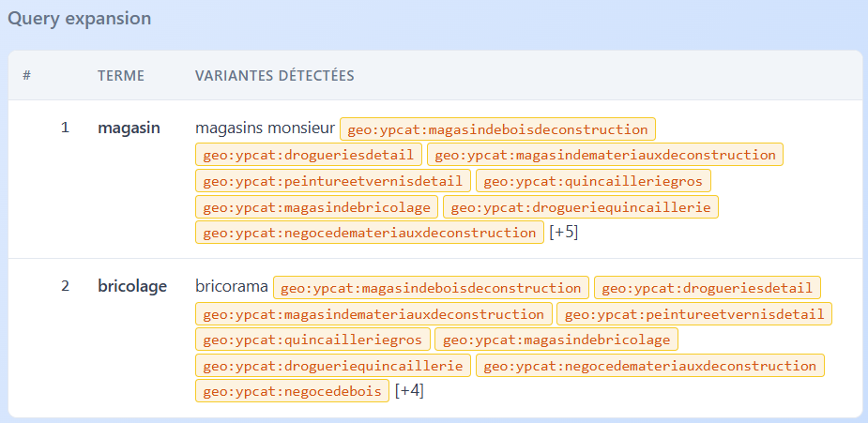Click the bricorama variant text

coord(232,286)
